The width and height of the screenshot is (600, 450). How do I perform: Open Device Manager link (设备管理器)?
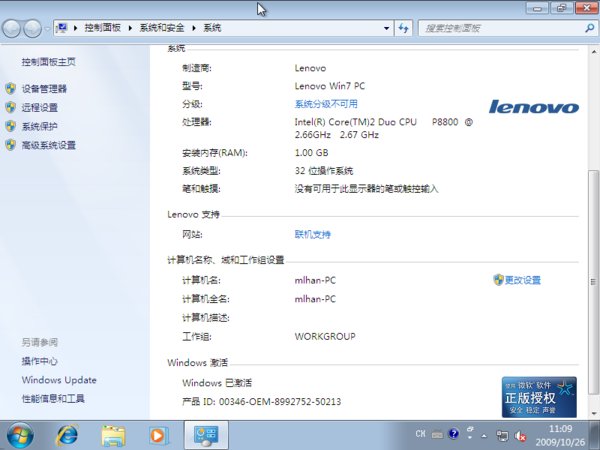click(x=44, y=89)
